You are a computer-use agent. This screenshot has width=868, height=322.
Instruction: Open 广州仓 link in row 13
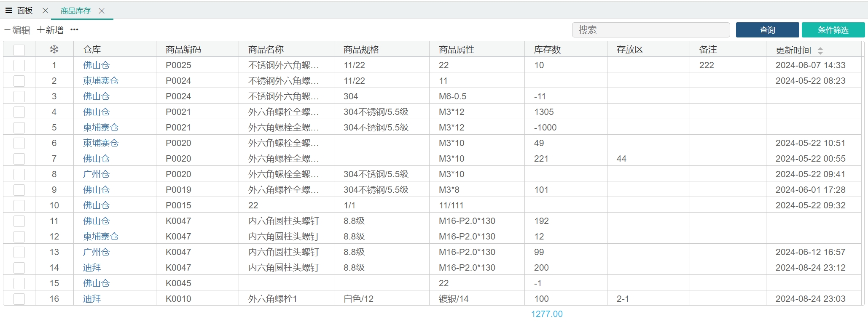96,252
